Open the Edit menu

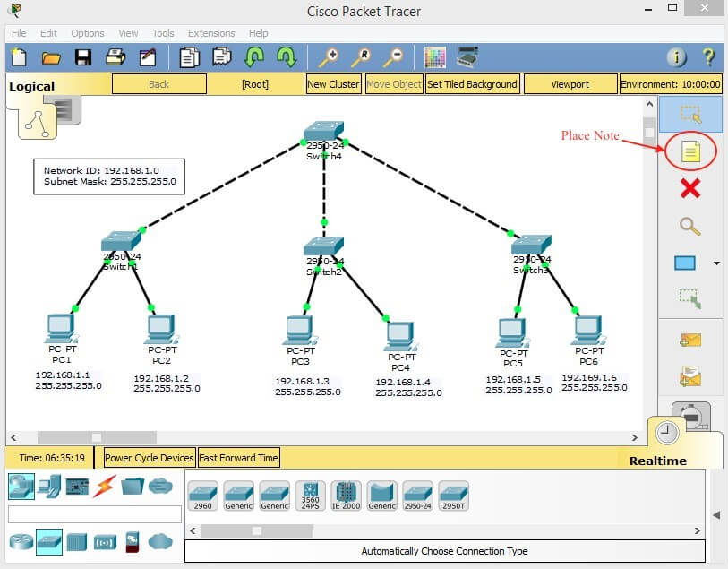[48, 33]
